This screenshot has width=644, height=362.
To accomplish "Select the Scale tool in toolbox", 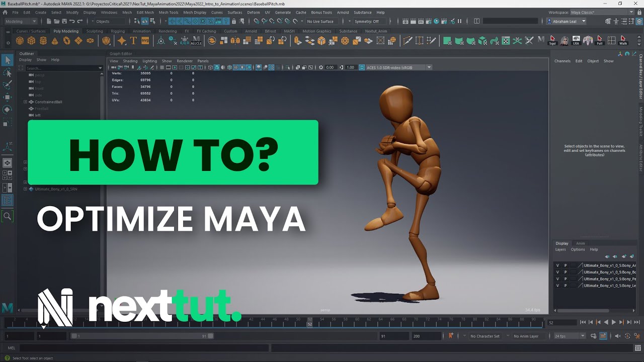I will coord(8,122).
